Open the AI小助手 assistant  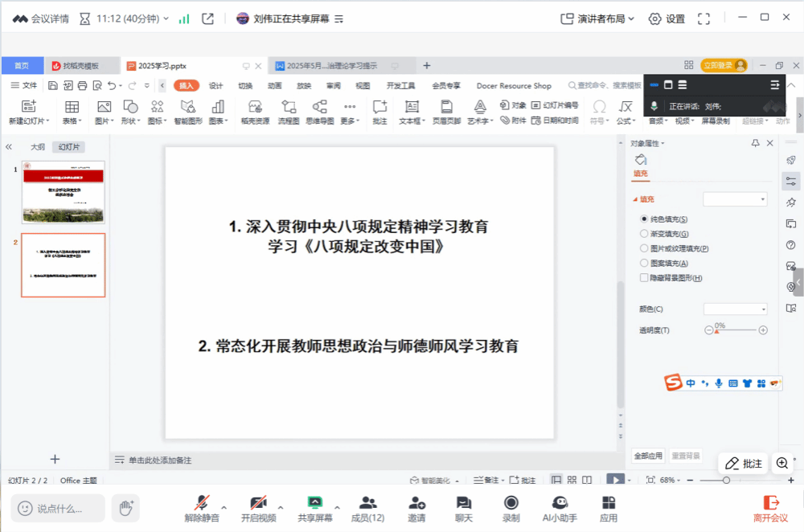(x=560, y=503)
